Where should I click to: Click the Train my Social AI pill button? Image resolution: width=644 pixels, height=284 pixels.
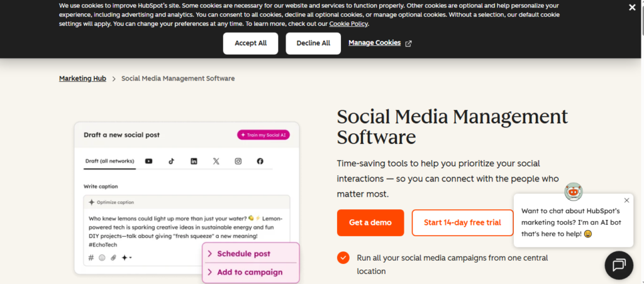click(264, 134)
